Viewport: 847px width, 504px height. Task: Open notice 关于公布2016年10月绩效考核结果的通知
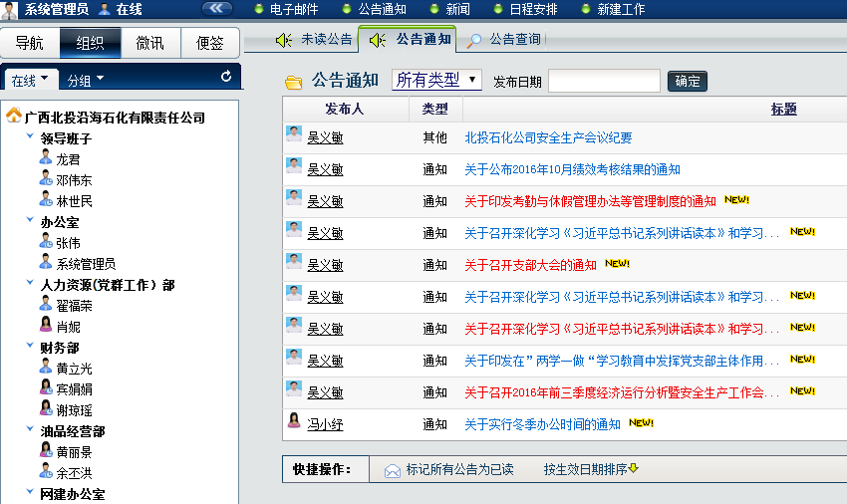(572, 169)
